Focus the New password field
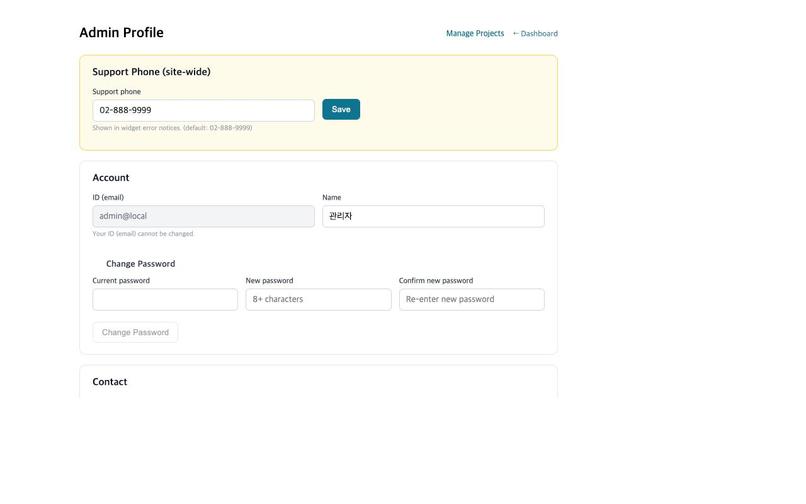The image size is (806, 504). (318, 299)
